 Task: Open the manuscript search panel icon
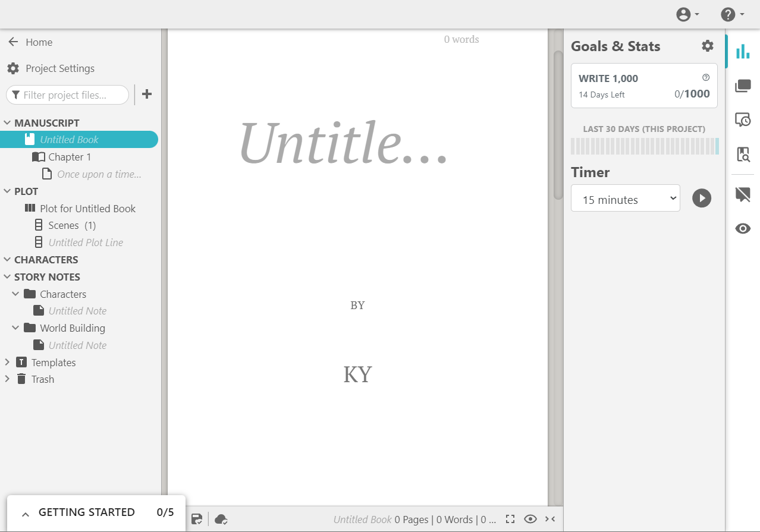[743, 155]
